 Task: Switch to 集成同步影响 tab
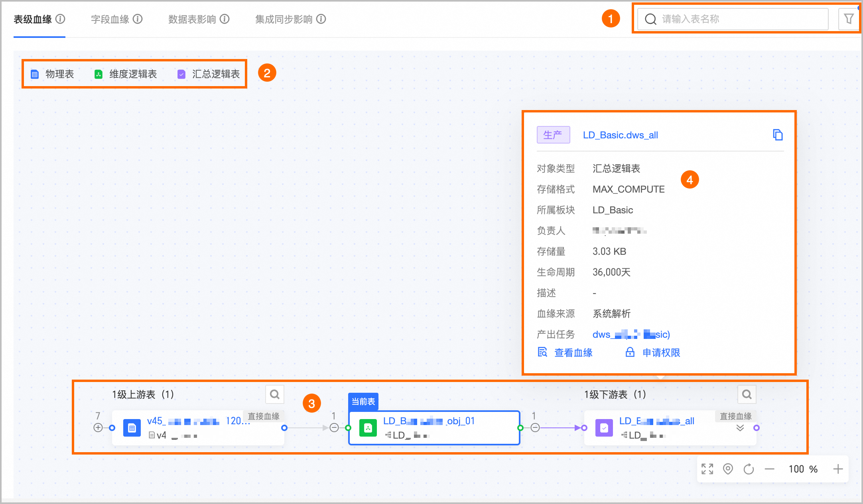tap(284, 19)
